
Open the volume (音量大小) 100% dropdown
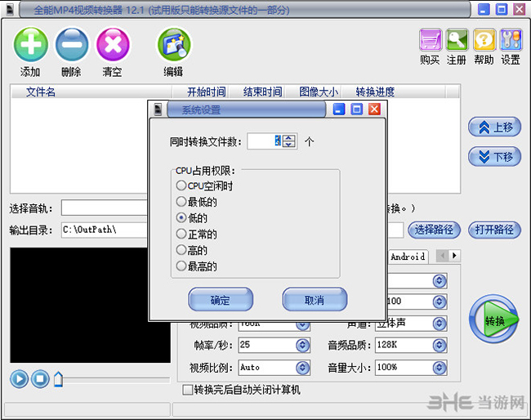tap(440, 368)
